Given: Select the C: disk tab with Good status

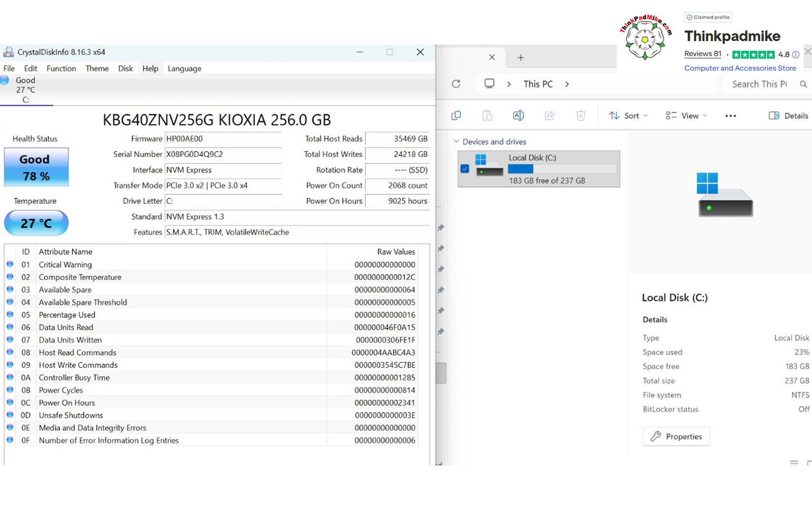Looking at the screenshot, I should pos(25,90).
